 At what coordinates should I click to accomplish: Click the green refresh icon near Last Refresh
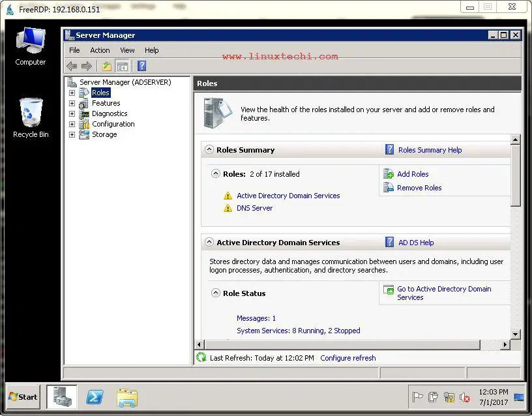click(x=201, y=357)
